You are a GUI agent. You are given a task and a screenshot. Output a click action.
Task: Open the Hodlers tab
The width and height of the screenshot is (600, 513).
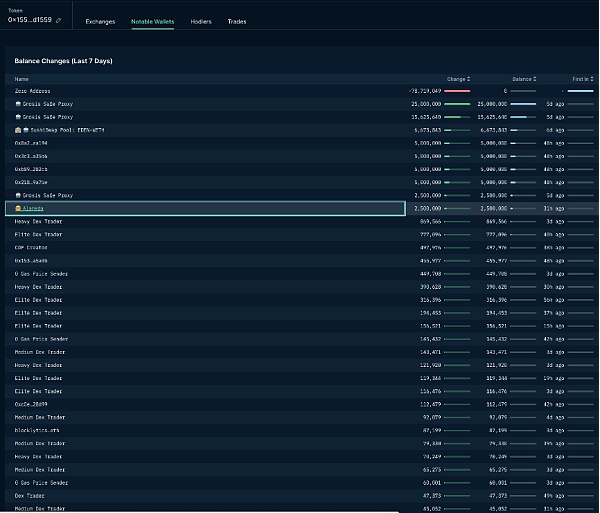point(201,21)
